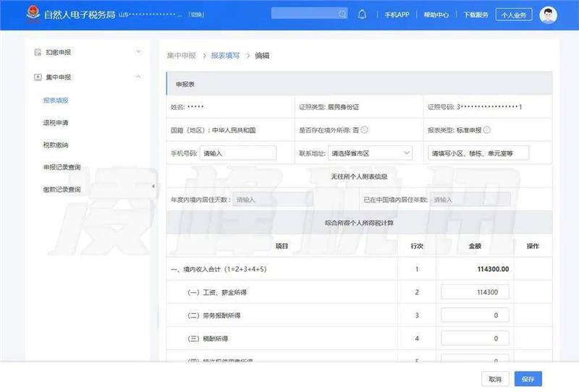Image resolution: width=579 pixels, height=392 pixels.
Task: Click info icon beside 标准申报
Action: (x=487, y=130)
